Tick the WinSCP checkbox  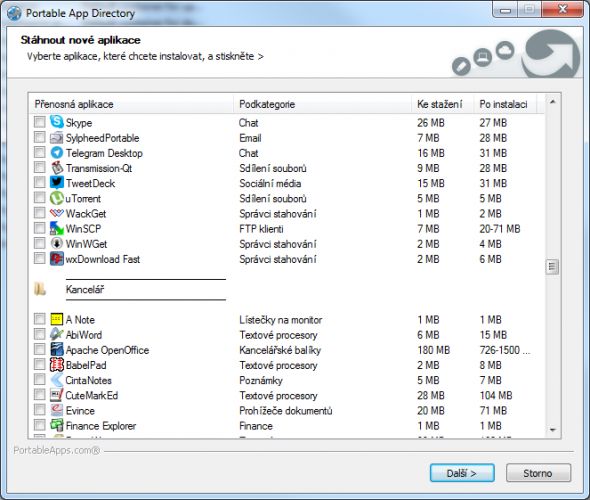(40, 228)
